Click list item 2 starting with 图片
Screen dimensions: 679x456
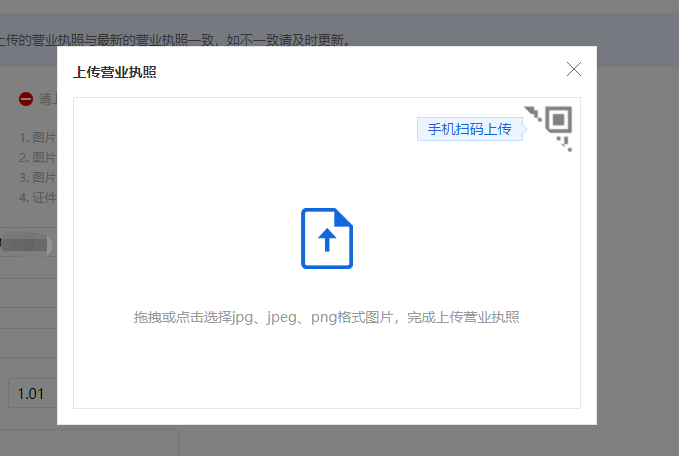tap(38, 158)
